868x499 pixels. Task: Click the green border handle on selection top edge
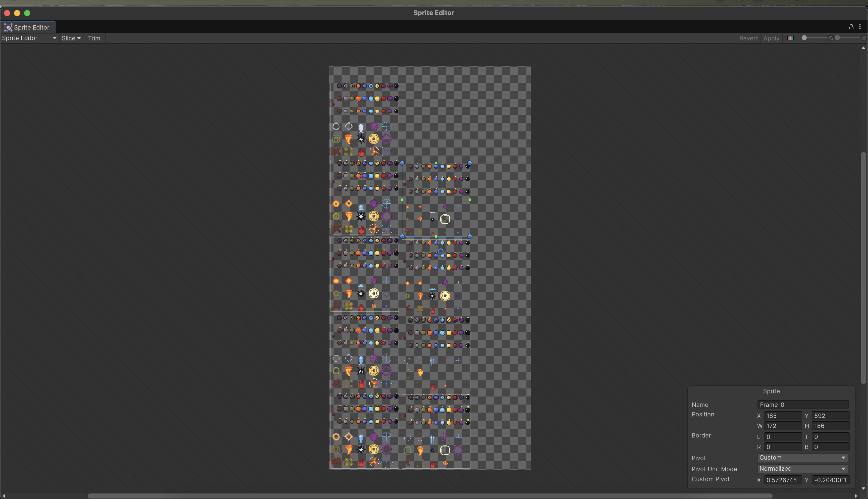(436, 163)
